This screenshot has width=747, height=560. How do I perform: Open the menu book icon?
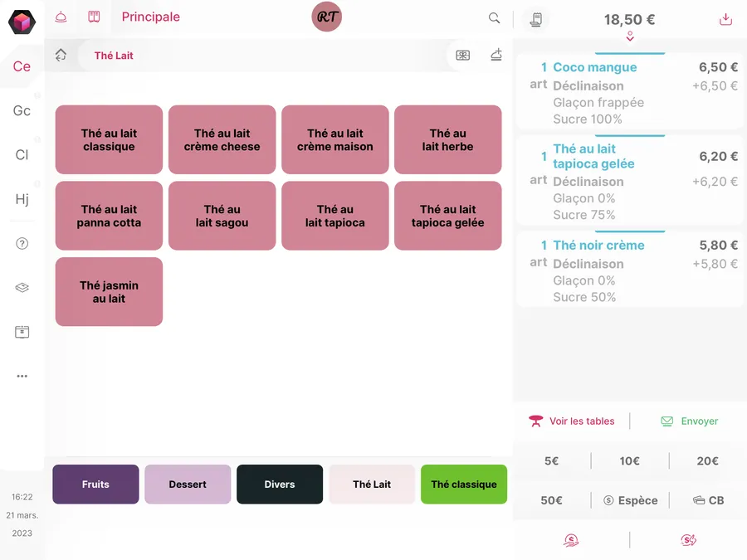[94, 17]
